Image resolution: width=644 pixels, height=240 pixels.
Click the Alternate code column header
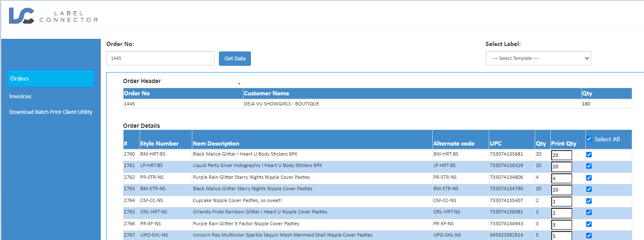click(x=454, y=143)
